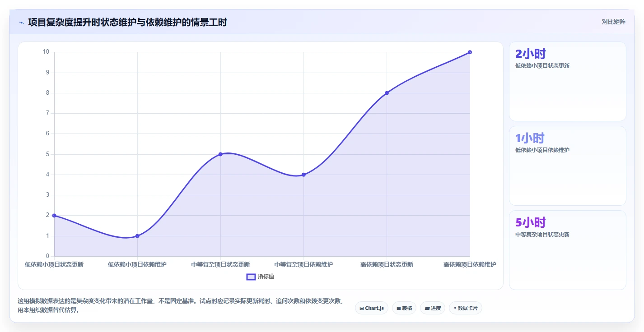Screen dimensions: 644x332
Task: Click the data point for 高依赖项目依赖维护
Action: click(470, 52)
